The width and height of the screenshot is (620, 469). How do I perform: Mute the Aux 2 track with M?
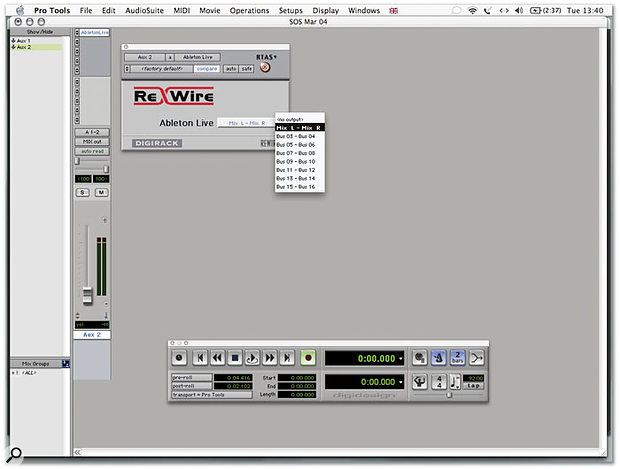coord(101,193)
